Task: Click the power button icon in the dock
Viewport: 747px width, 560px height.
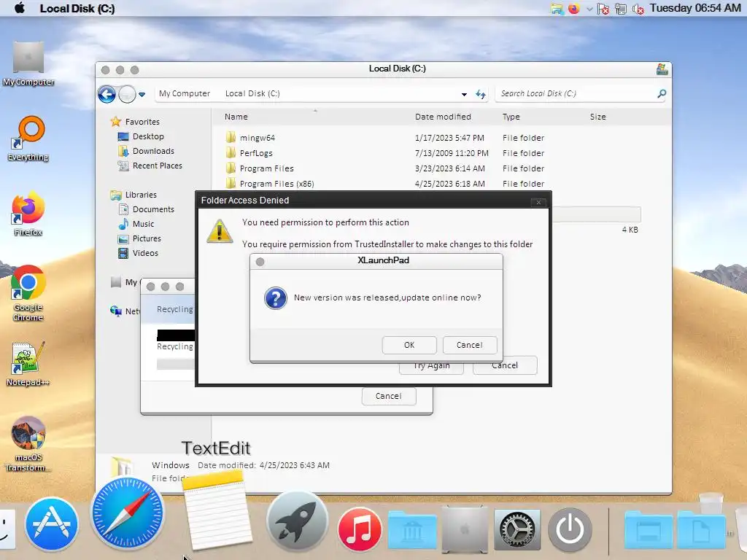Action: tap(570, 529)
